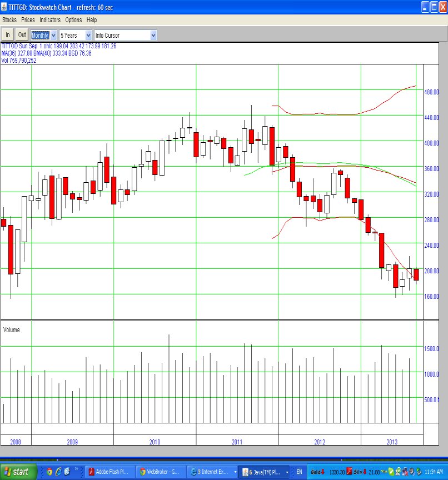The width and height of the screenshot is (448, 480).
Task: Click the 2012 year label on the time axis
Action: 320,442
